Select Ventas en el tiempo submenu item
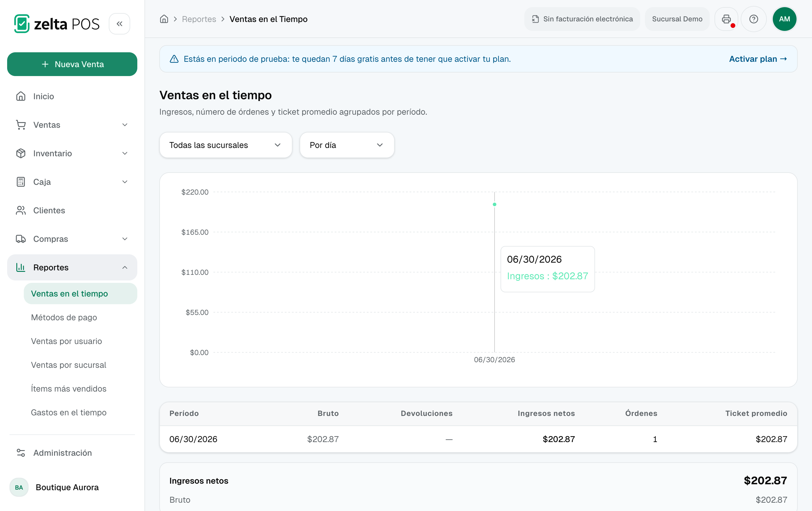The image size is (812, 511). tap(80, 294)
